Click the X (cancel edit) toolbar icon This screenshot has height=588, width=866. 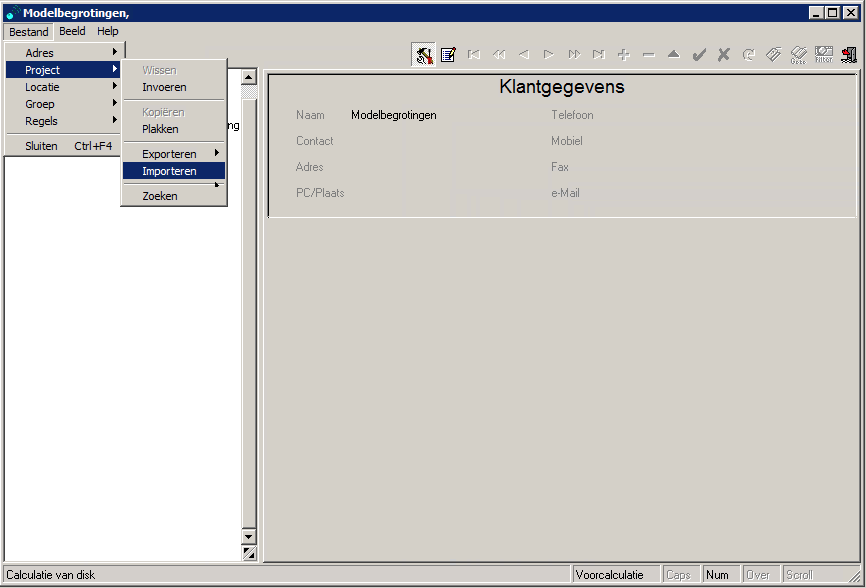[724, 55]
